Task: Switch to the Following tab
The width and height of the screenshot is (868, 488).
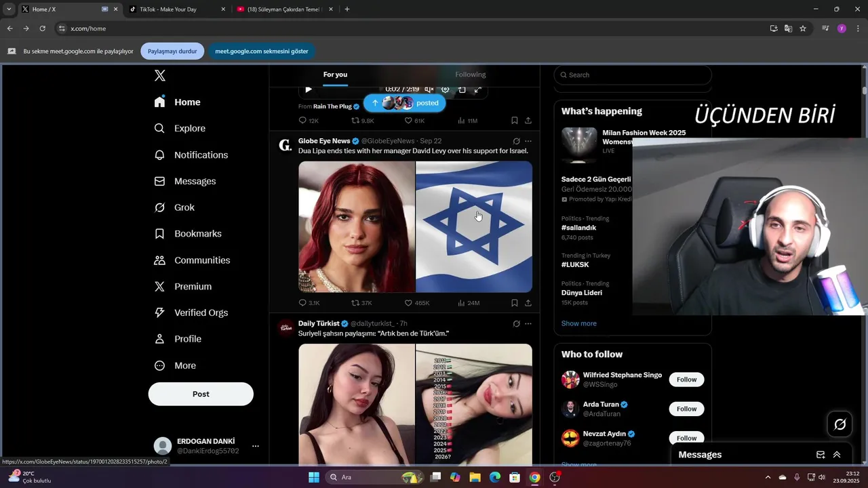Action: pyautogui.click(x=471, y=75)
